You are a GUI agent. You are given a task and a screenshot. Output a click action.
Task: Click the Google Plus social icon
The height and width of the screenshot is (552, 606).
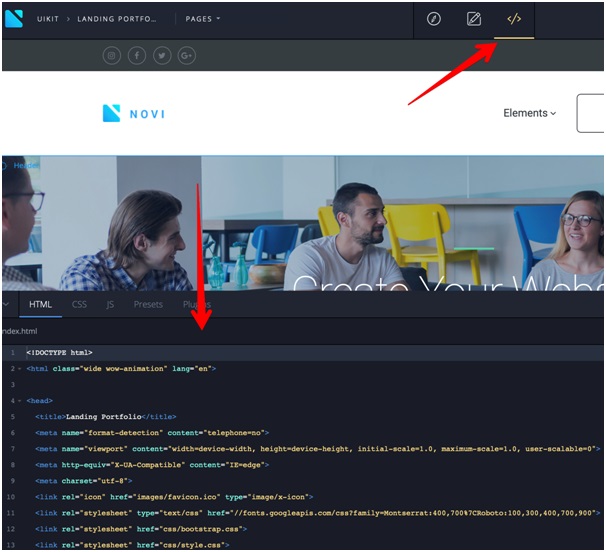(187, 56)
